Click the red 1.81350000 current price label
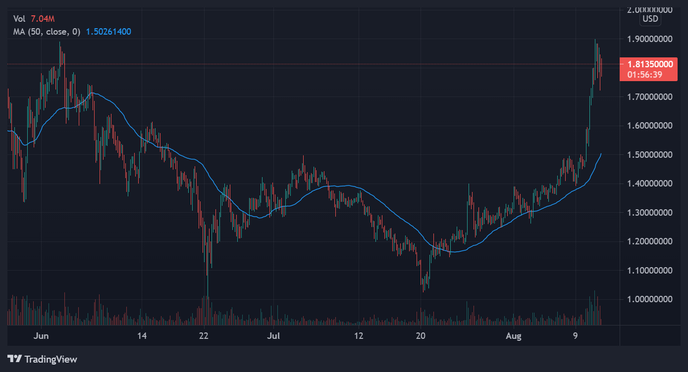Viewport: 688px width, 372px height. pyautogui.click(x=649, y=64)
